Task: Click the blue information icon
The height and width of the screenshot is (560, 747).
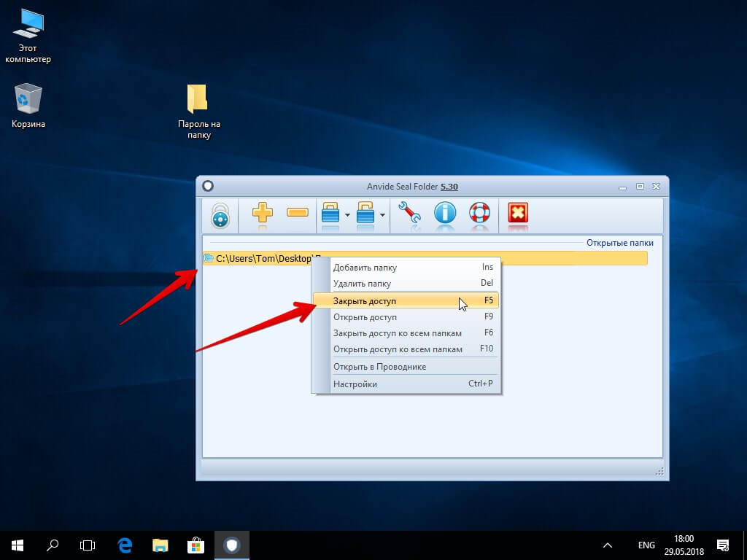Action: click(445, 212)
